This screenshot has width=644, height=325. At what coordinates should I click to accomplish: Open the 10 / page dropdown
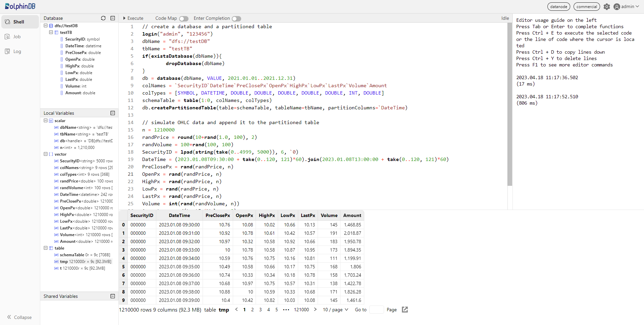point(335,310)
